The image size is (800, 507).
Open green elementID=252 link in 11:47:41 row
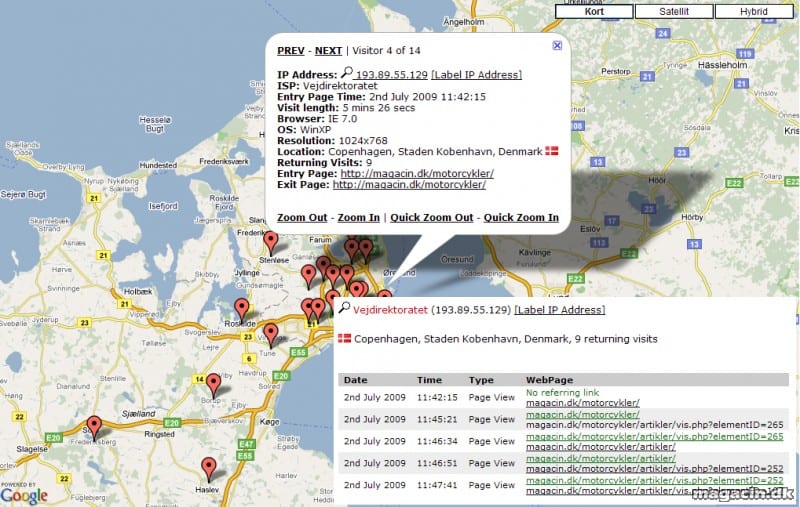(x=655, y=480)
